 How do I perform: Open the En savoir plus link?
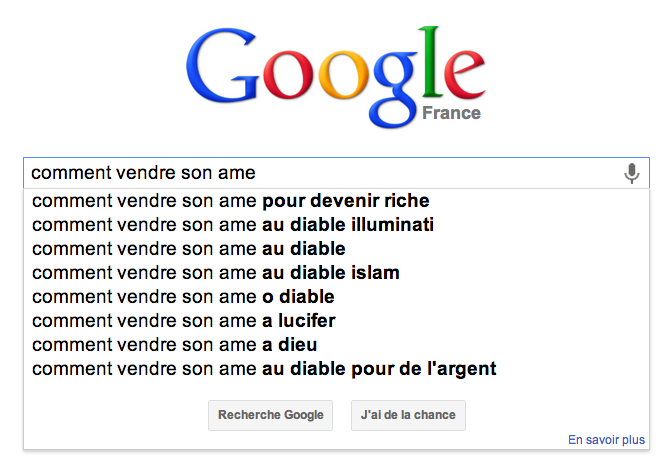click(x=606, y=440)
